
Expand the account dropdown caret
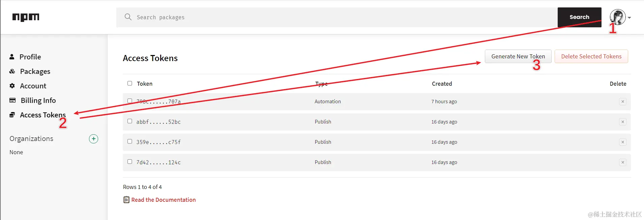click(629, 18)
